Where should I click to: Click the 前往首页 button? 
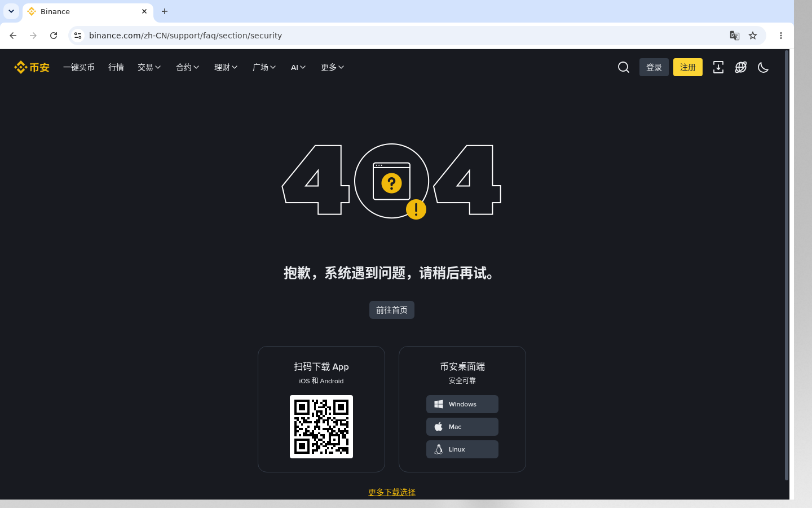click(x=392, y=310)
